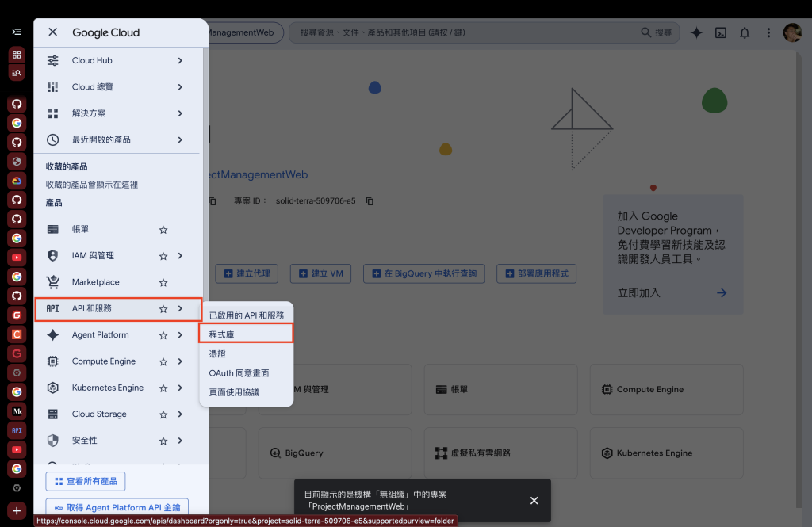Select 頁面使用協議 submenu item
Viewport: 812px width, 527px height.
[247, 392]
